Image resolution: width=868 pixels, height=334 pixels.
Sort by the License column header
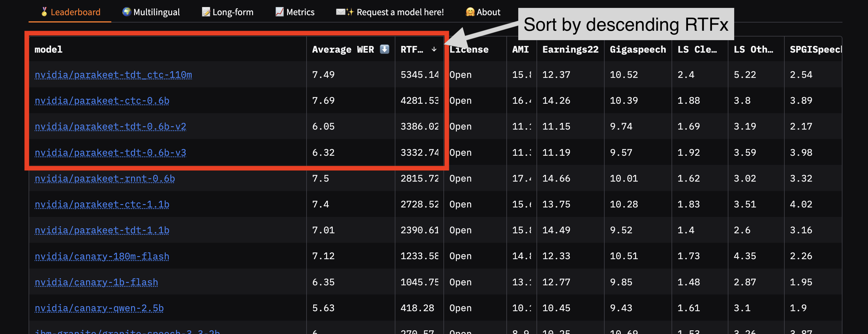469,50
